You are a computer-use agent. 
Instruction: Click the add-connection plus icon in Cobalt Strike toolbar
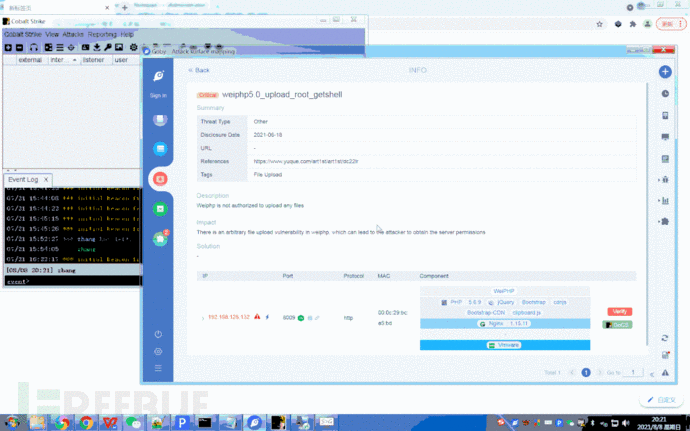coord(8,48)
